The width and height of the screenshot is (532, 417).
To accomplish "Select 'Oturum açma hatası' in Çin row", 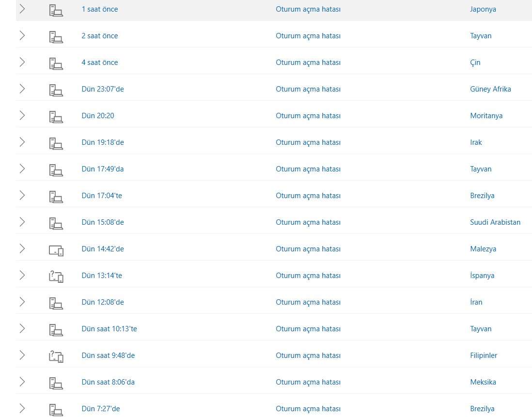I will pyautogui.click(x=308, y=62).
